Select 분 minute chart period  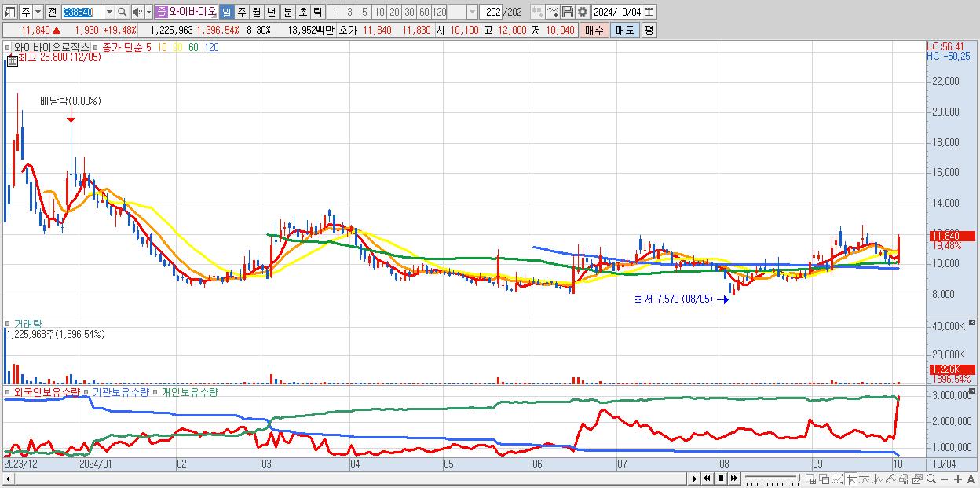(x=287, y=12)
